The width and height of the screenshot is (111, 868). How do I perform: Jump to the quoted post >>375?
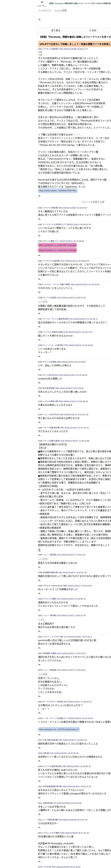(43, 302)
